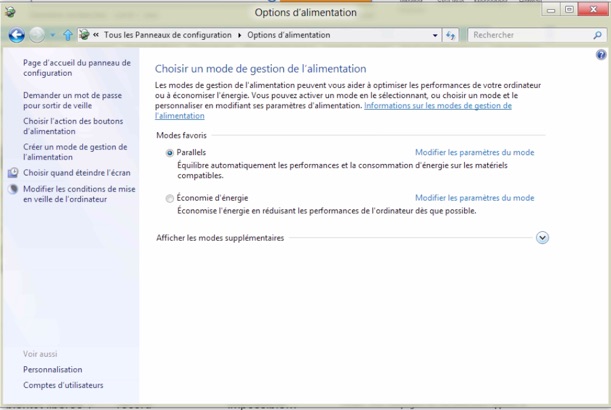Click Tous les Panneaux de configuration breadcrumb
Screen dimensions: 611x410
pyautogui.click(x=168, y=35)
